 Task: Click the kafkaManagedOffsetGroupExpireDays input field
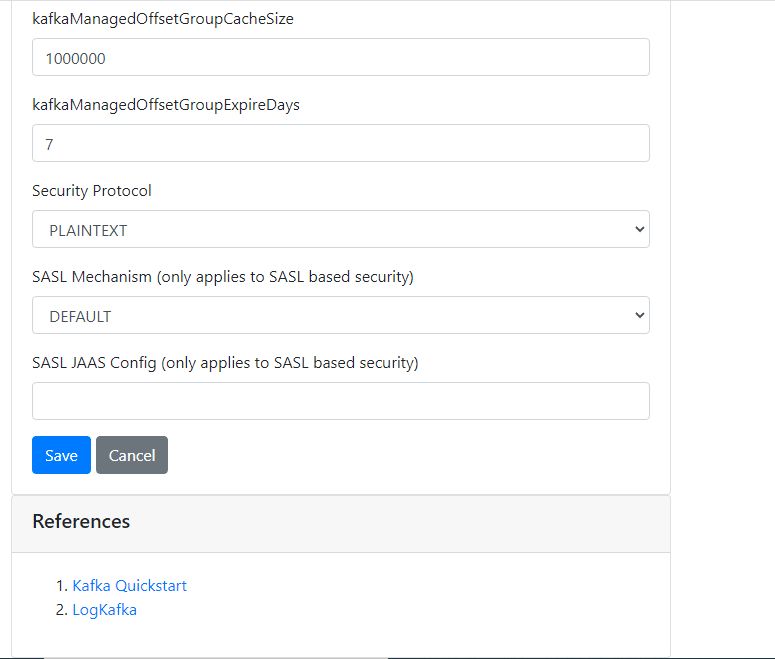(x=341, y=143)
